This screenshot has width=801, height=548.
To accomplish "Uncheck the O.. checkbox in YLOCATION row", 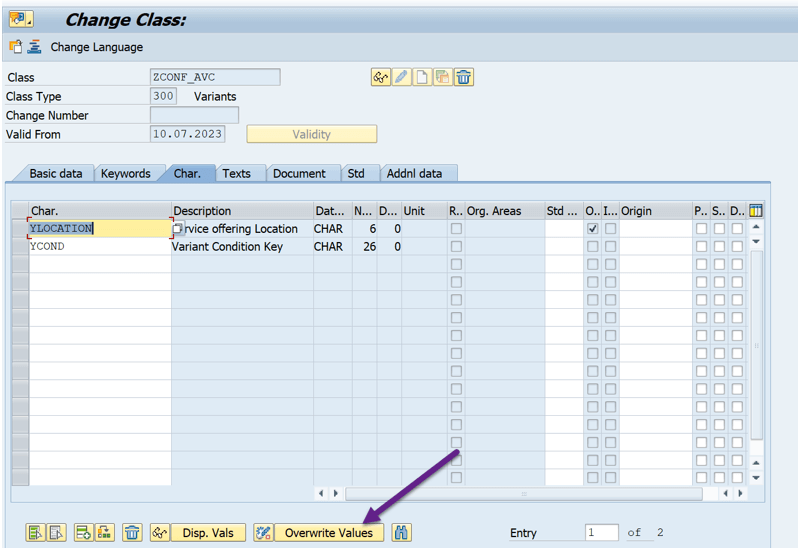I will point(593,228).
